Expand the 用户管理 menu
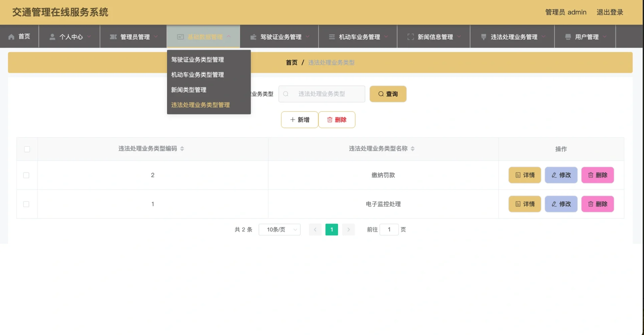 pos(586,37)
